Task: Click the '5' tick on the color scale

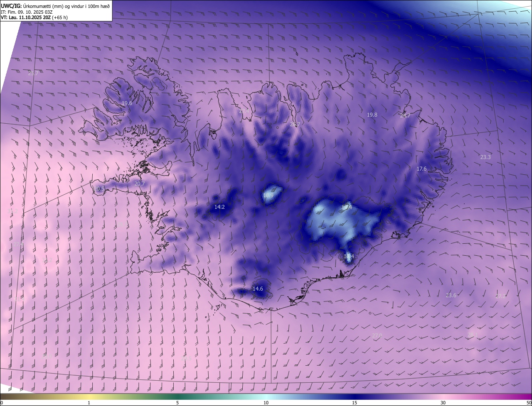Action: tap(177, 403)
